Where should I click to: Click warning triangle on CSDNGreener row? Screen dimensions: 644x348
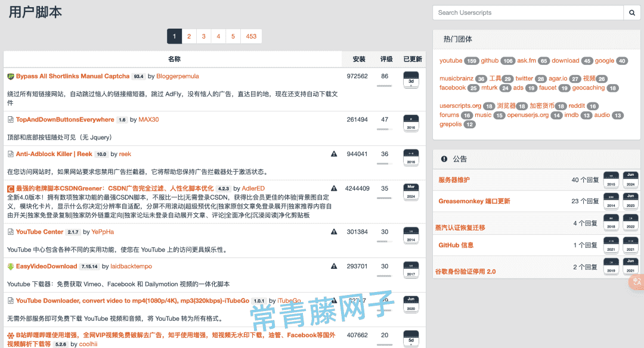click(334, 188)
